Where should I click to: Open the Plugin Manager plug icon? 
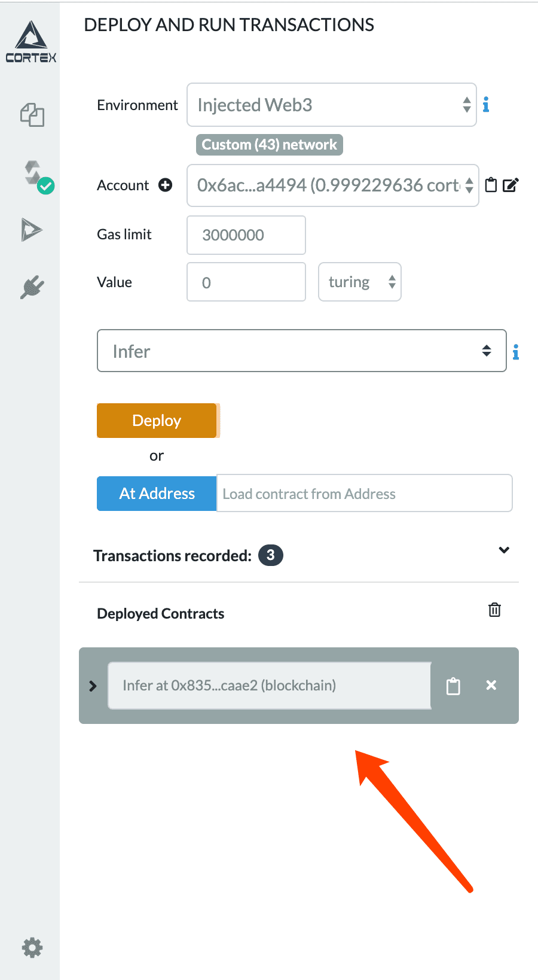coord(32,287)
